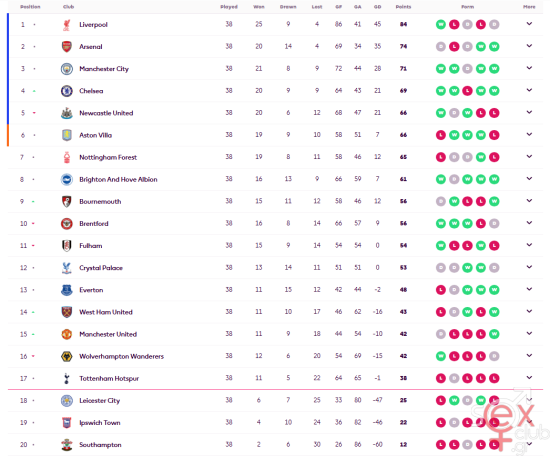This screenshot has width=550, height=456.
Task: Click the Newcastle United crest
Action: [x=67, y=113]
